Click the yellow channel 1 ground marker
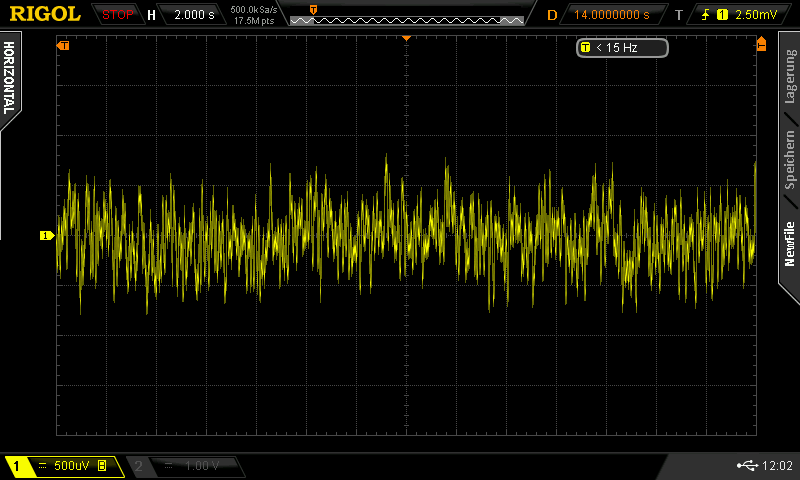800x480 pixels. (x=47, y=236)
